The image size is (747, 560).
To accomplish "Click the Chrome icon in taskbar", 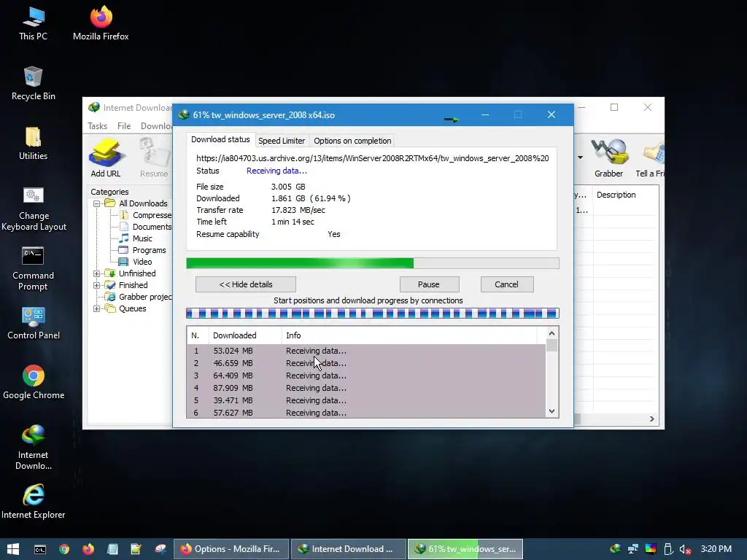I will coord(64,549).
